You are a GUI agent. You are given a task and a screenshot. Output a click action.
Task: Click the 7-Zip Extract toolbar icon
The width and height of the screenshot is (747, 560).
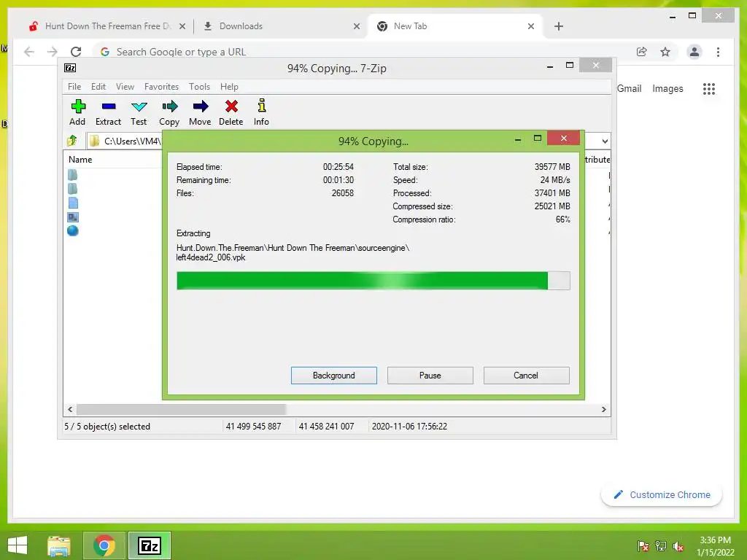[x=109, y=106]
